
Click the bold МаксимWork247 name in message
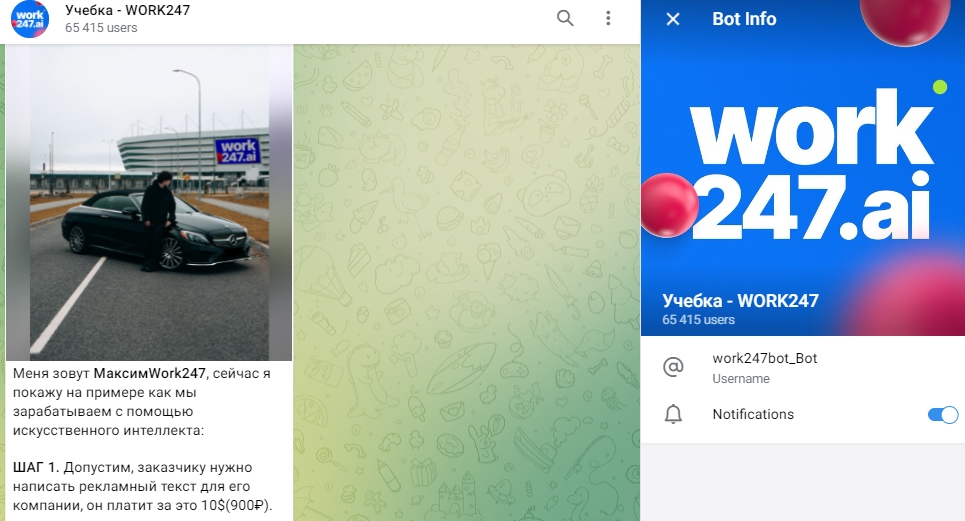click(150, 373)
